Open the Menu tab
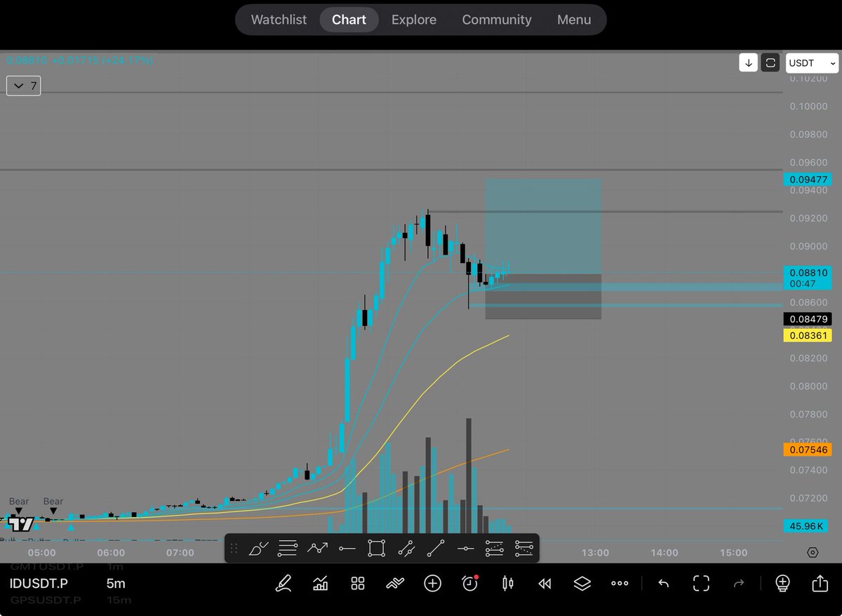Image resolution: width=842 pixels, height=616 pixels. coord(574,20)
